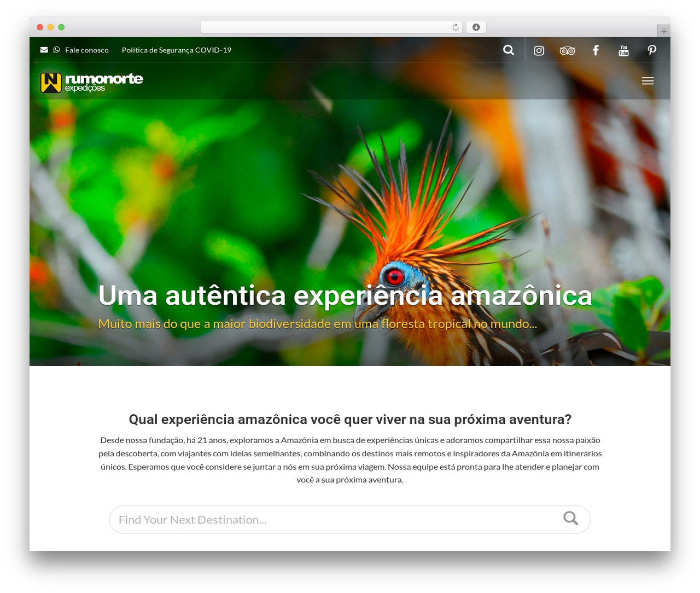This screenshot has width=700, height=593.
Task: Visit the Instagram profile icon
Action: tap(539, 50)
